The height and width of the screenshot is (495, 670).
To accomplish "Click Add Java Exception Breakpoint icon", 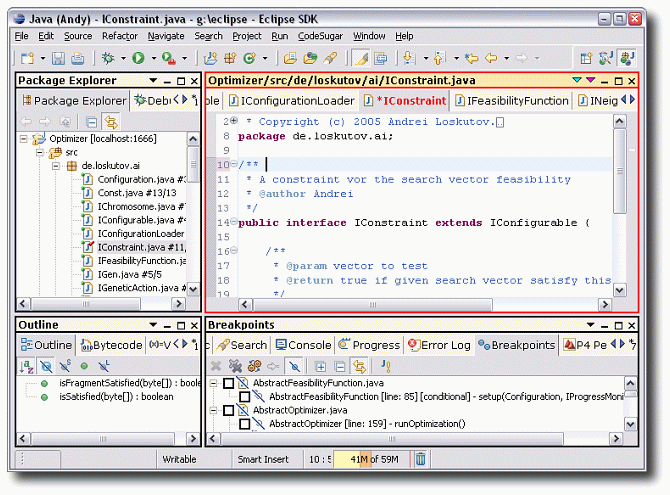I will [385, 366].
